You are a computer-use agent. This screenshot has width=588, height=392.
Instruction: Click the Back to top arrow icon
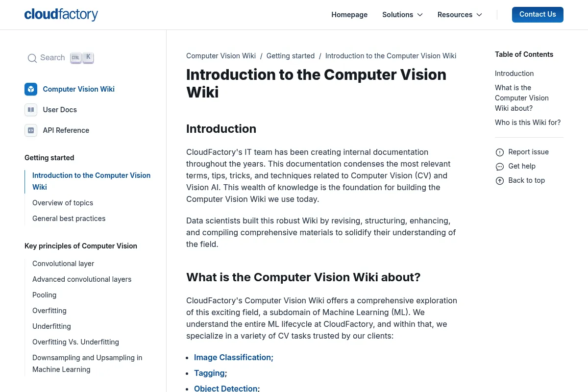(500, 181)
